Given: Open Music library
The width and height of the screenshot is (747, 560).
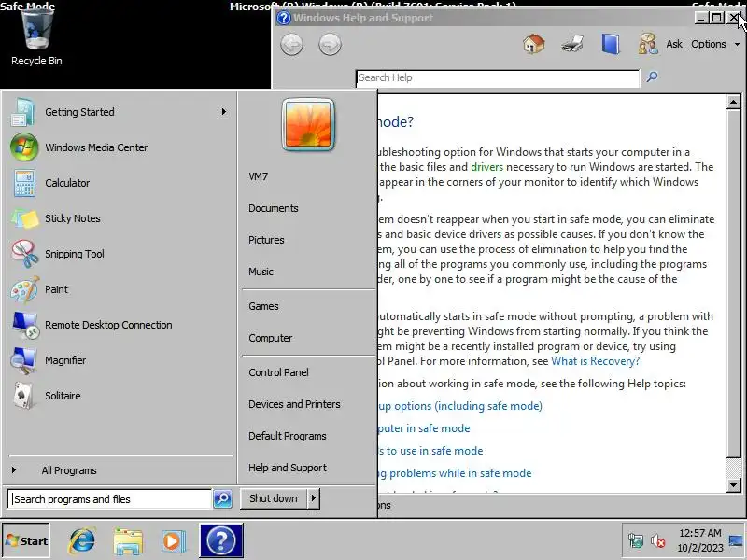Looking at the screenshot, I should coord(261,272).
